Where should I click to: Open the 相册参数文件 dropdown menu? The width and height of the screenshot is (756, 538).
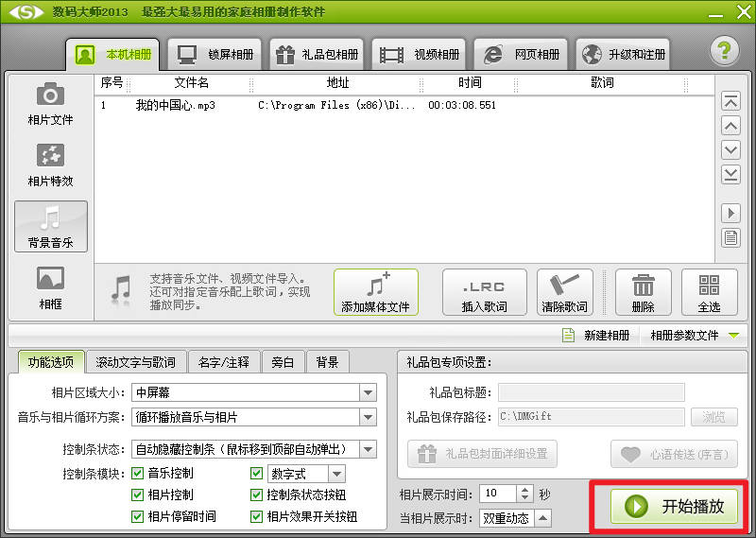pos(695,335)
